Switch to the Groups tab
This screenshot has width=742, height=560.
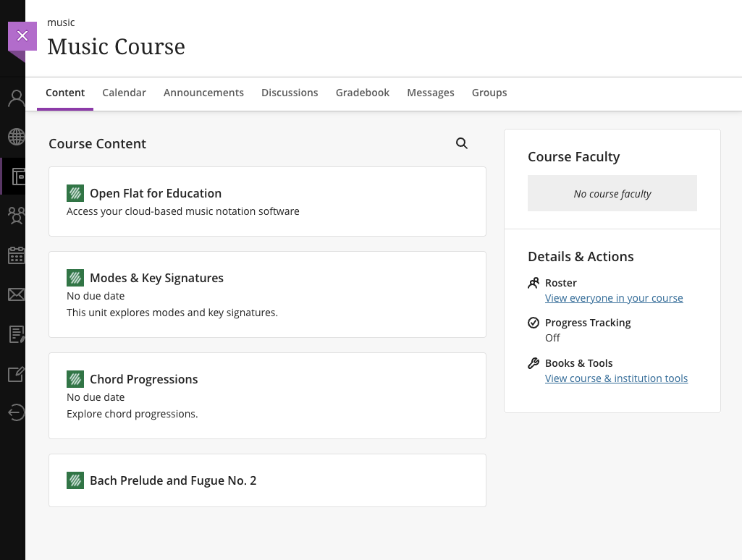489,93
